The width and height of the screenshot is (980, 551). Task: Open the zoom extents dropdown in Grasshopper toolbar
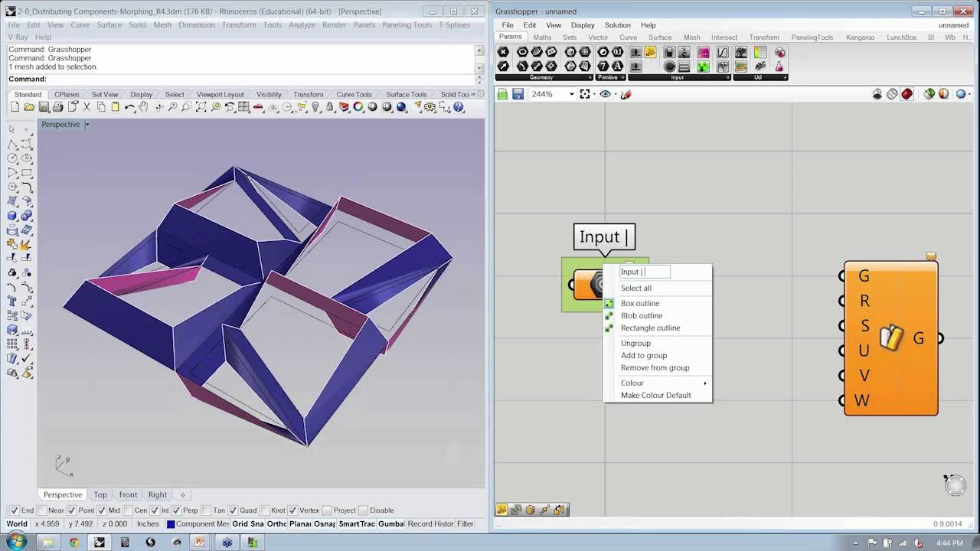(x=594, y=94)
